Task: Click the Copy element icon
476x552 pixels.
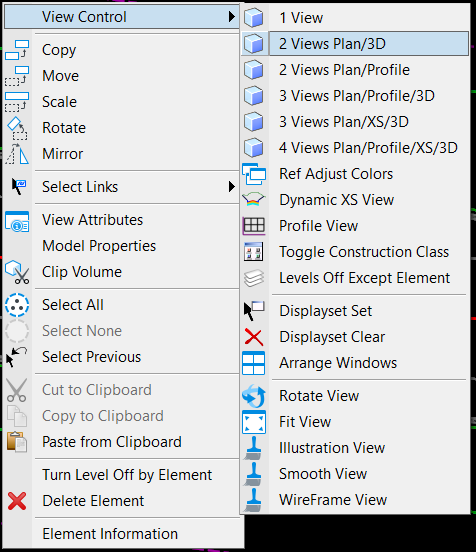Action: coord(17,50)
